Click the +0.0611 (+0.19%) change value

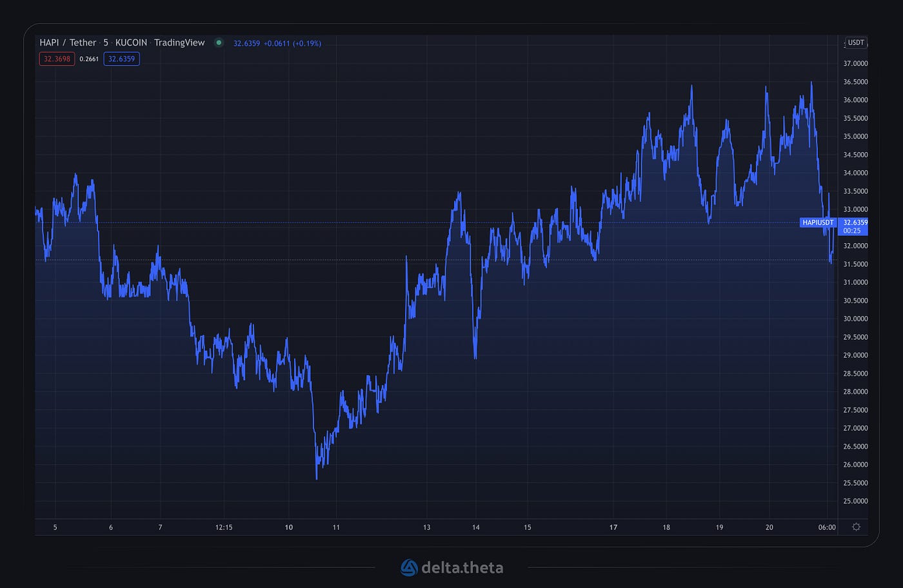[x=292, y=43]
